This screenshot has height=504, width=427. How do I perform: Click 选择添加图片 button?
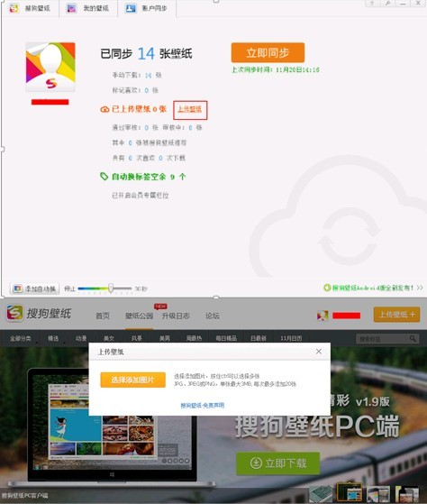[x=132, y=380]
